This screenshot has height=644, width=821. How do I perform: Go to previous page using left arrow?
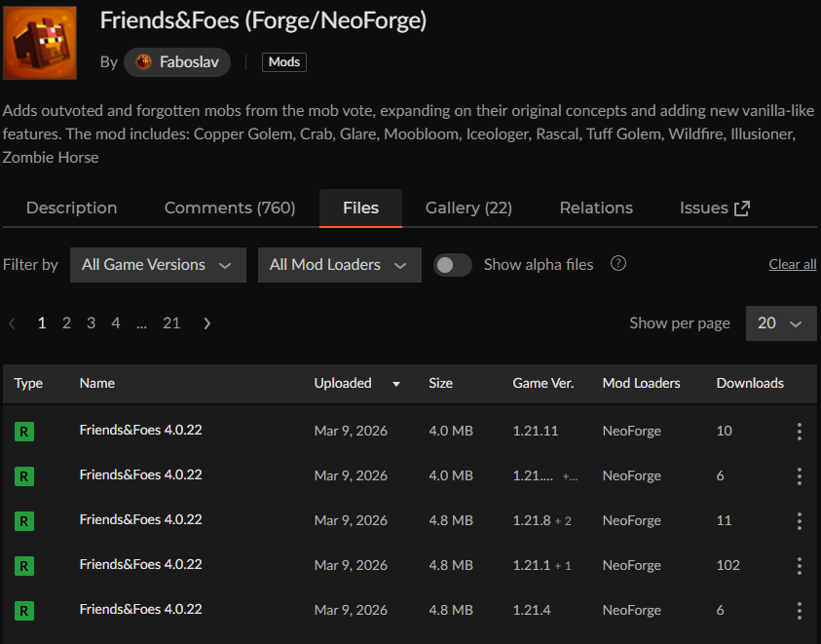pos(13,323)
